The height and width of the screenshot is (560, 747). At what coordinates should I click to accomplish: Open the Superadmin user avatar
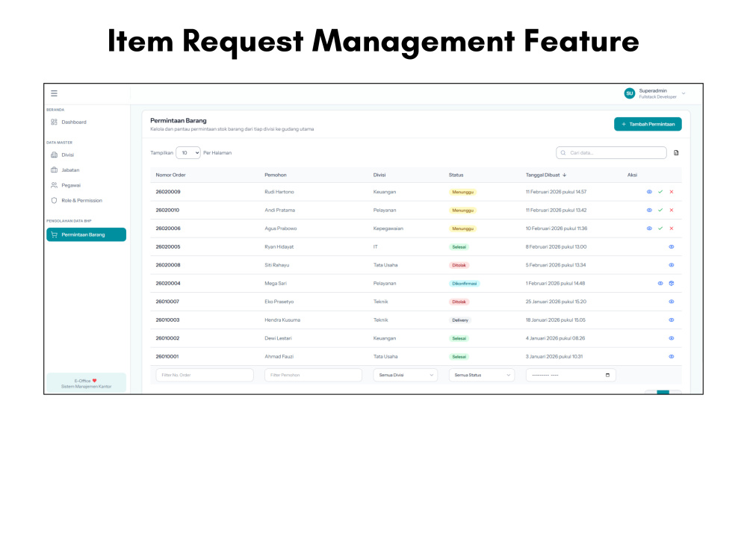[x=629, y=93]
